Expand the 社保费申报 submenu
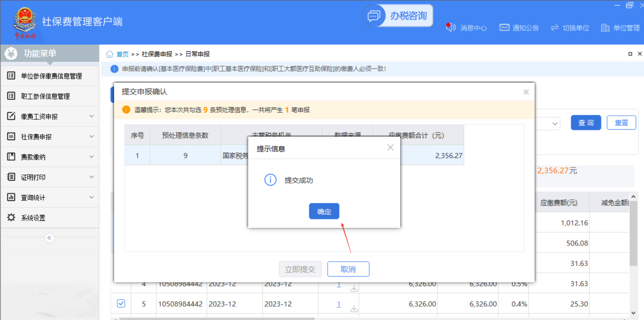 (x=92, y=136)
